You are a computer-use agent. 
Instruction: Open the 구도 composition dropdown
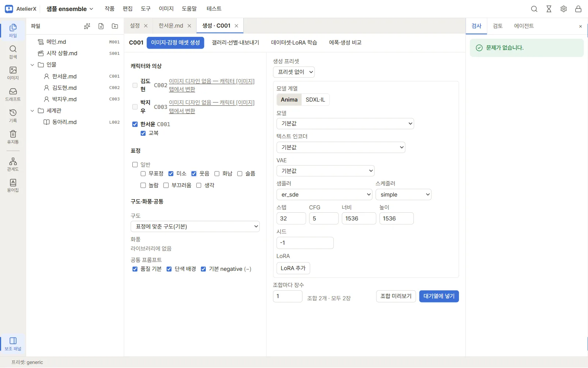point(195,227)
